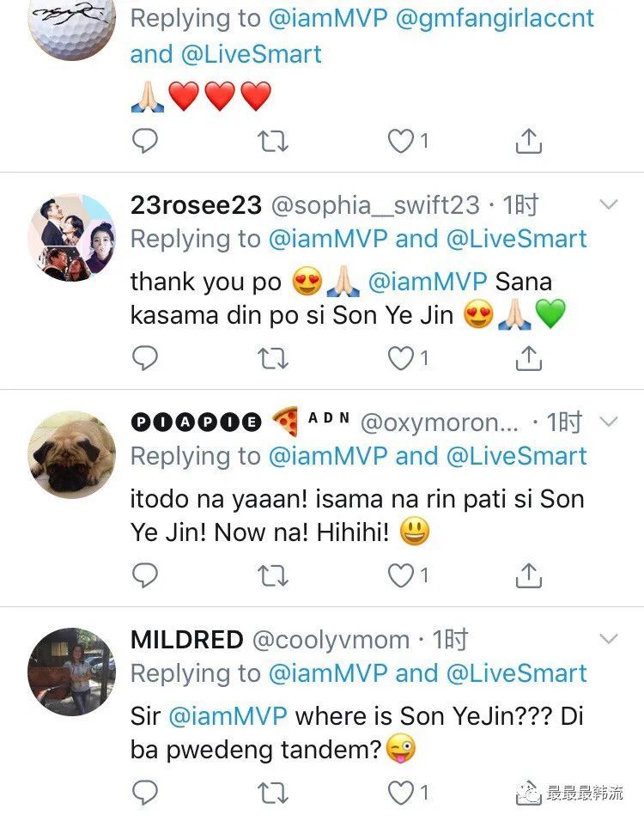Share the itodo na yaaan tweet
This screenshot has height=821, width=644.
click(529, 575)
